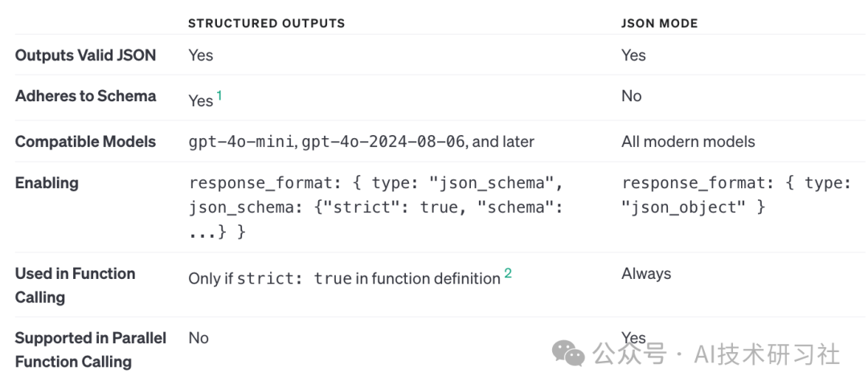Select the Used in Function Calling label

(x=75, y=285)
